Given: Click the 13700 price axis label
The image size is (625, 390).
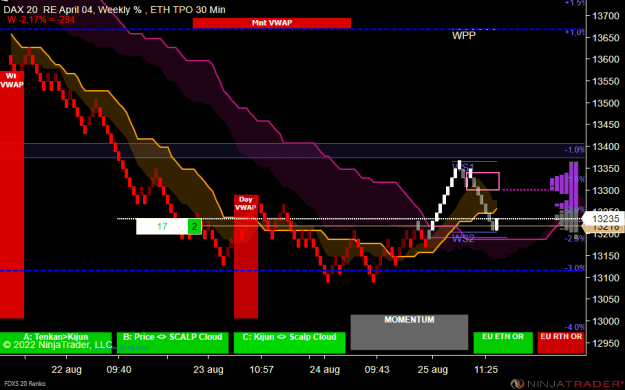Looking at the screenshot, I should [x=606, y=16].
